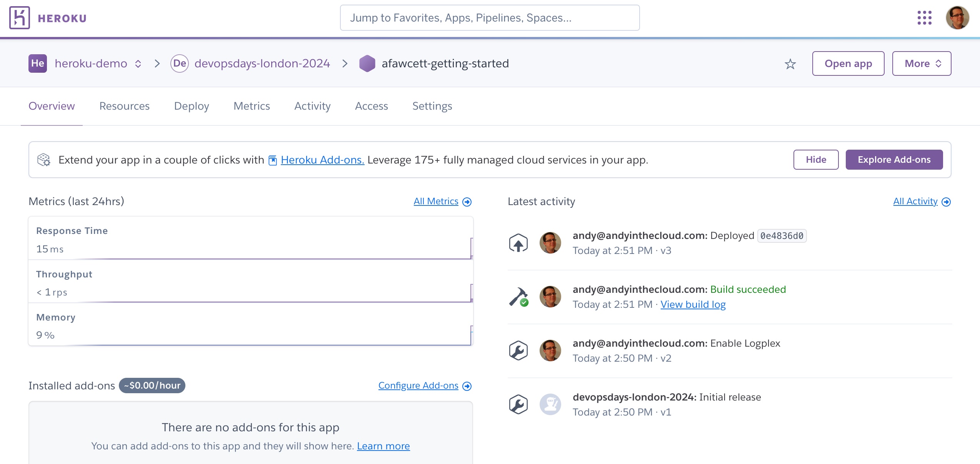Click the heroku-demo breadcrumb link

point(91,63)
